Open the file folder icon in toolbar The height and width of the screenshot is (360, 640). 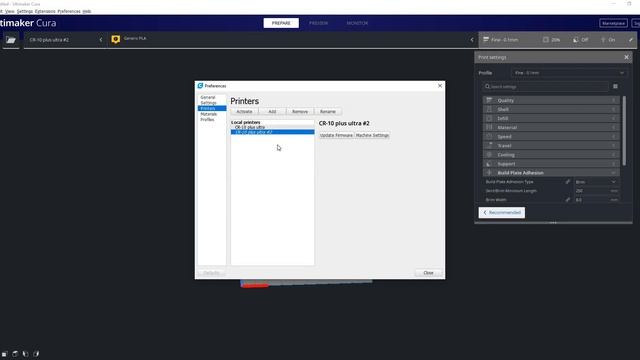11,40
